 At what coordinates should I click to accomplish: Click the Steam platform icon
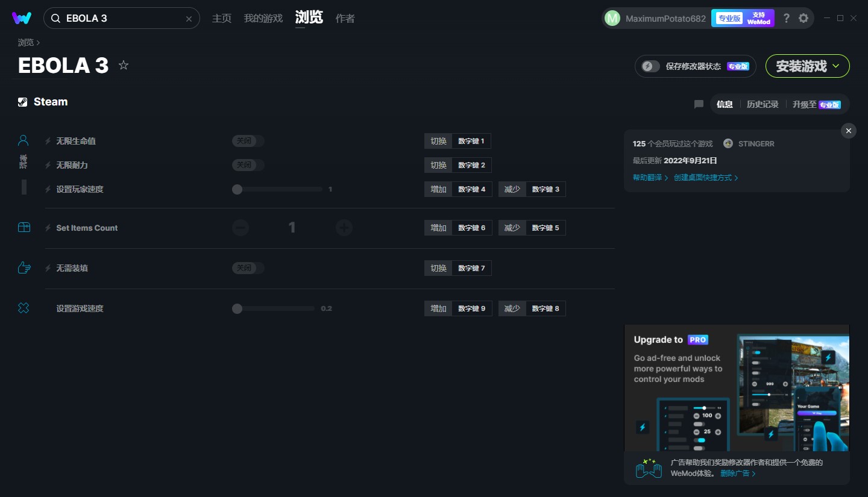23,102
